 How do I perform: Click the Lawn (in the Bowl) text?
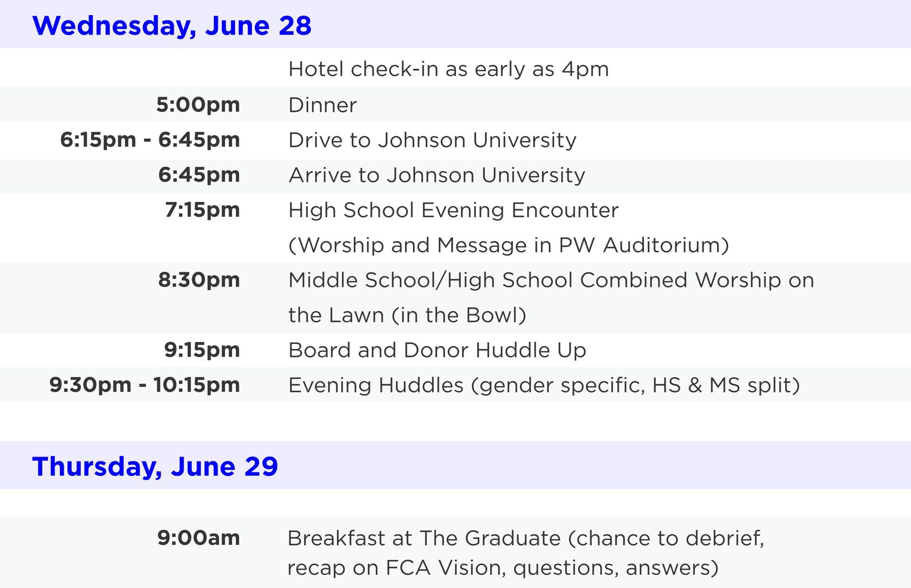pyautogui.click(x=407, y=315)
